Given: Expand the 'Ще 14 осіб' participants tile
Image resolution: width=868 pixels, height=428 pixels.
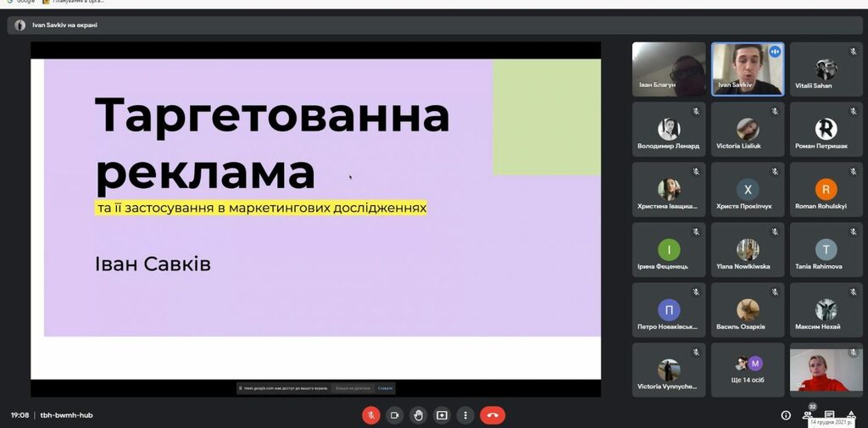Looking at the screenshot, I should click(x=748, y=370).
